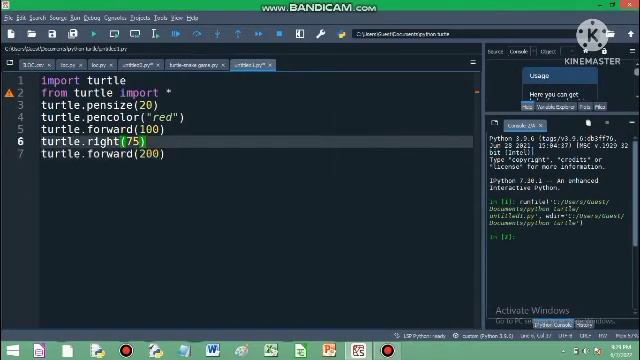Place cursor on line 7 turtle.forward(200)
The width and height of the screenshot is (640, 360).
point(102,154)
